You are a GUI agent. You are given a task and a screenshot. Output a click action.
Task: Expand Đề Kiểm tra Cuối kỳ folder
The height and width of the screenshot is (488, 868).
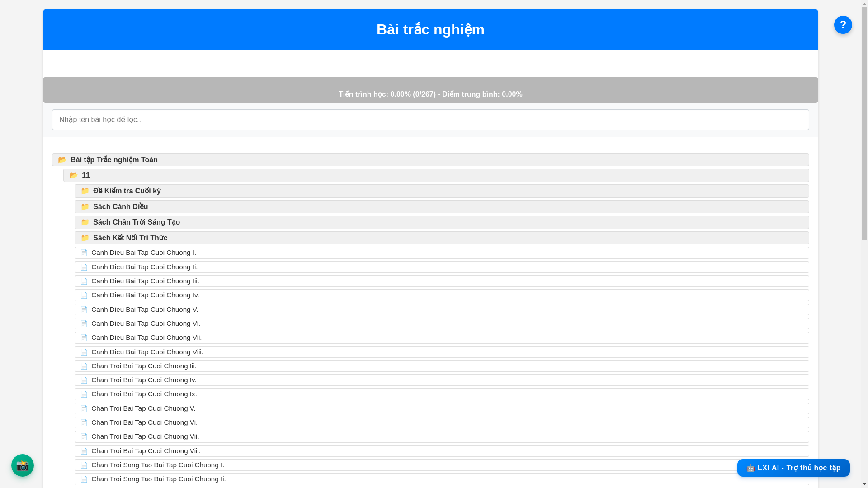click(442, 191)
